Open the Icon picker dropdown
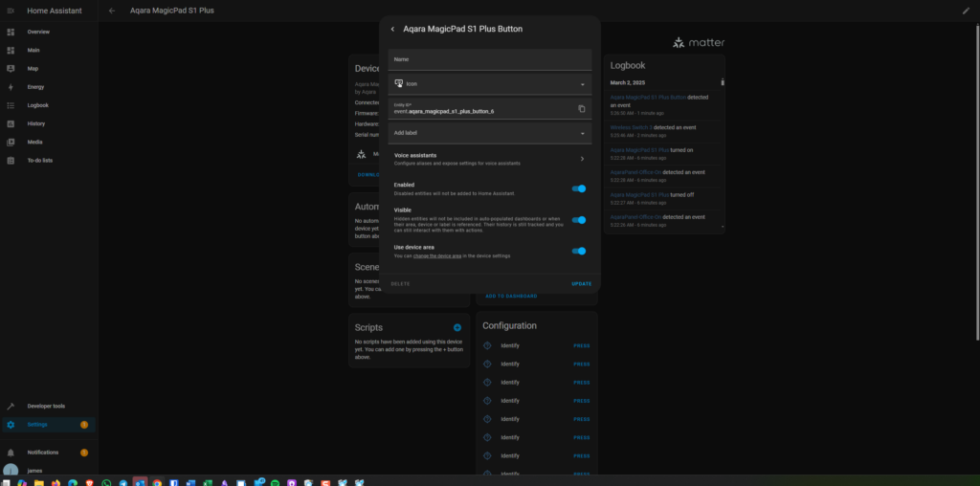The image size is (980, 486). coord(489,84)
